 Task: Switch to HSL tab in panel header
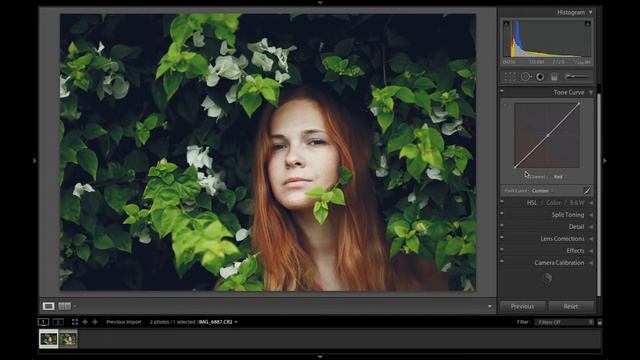coord(532,203)
